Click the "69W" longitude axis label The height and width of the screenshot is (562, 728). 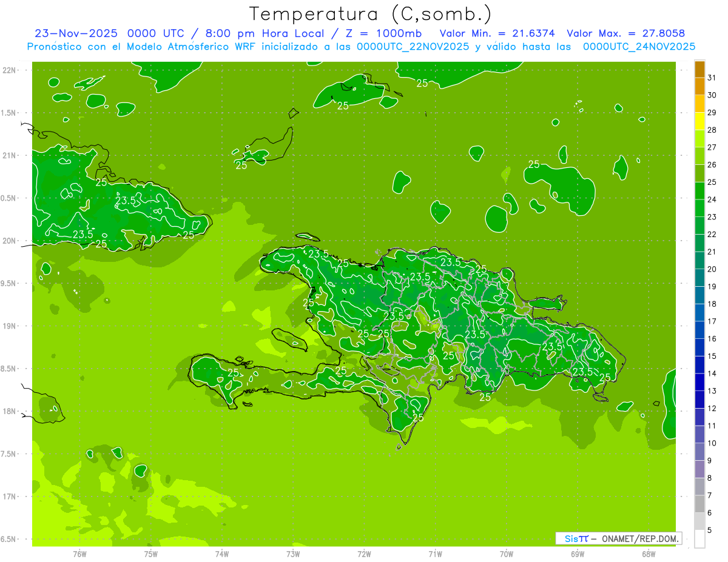[x=578, y=554]
